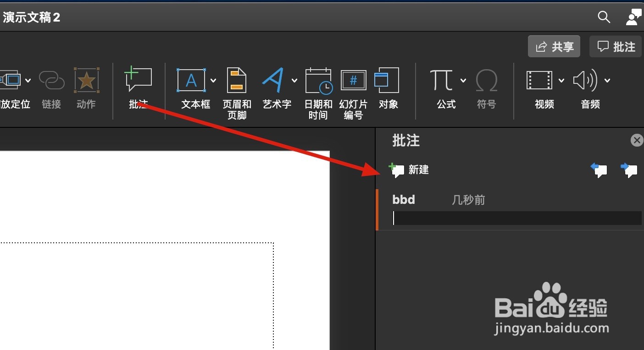644x350 pixels.
Task: Click the 动作 action star icon
Action: tap(86, 81)
